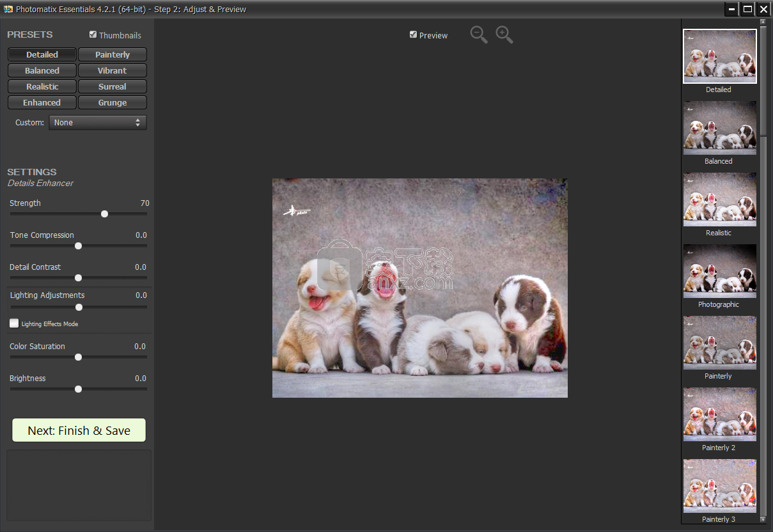The height and width of the screenshot is (532, 773).
Task: Select the Painterly thumbnail preview
Action: click(x=720, y=343)
